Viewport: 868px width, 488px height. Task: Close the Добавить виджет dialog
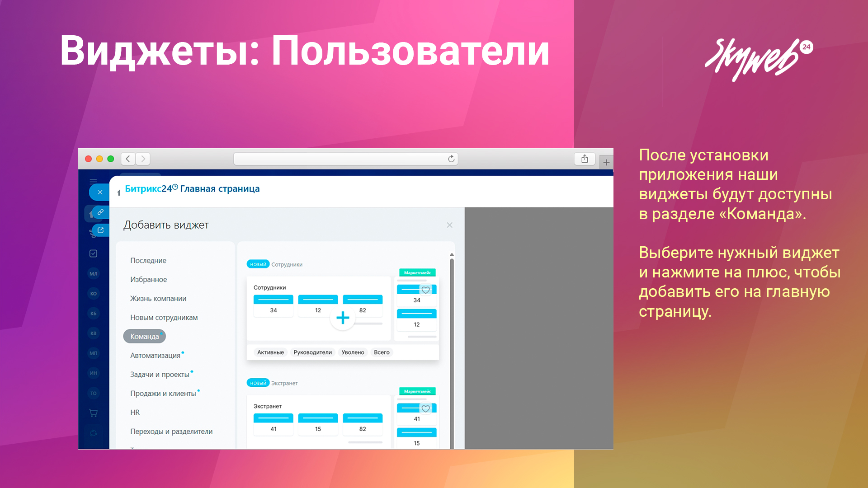[449, 225]
